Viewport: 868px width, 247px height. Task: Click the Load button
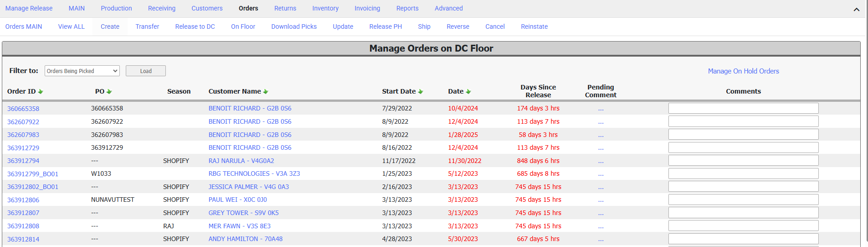coord(146,71)
